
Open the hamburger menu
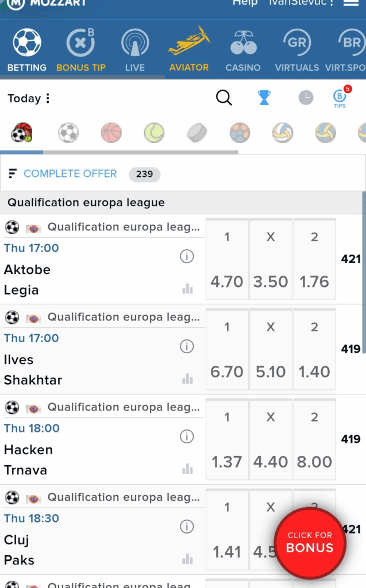[351, 3]
